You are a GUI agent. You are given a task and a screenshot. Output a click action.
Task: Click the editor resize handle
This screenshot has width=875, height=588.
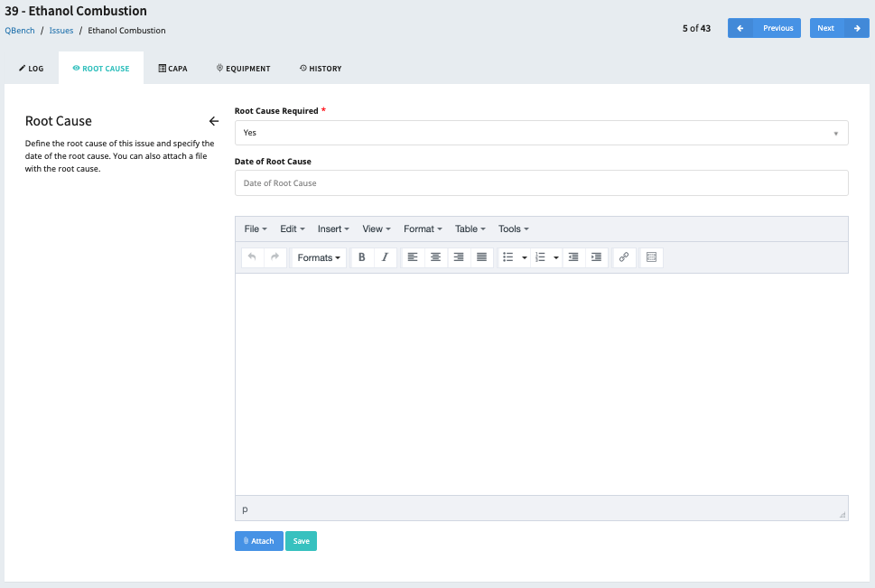click(x=842, y=515)
